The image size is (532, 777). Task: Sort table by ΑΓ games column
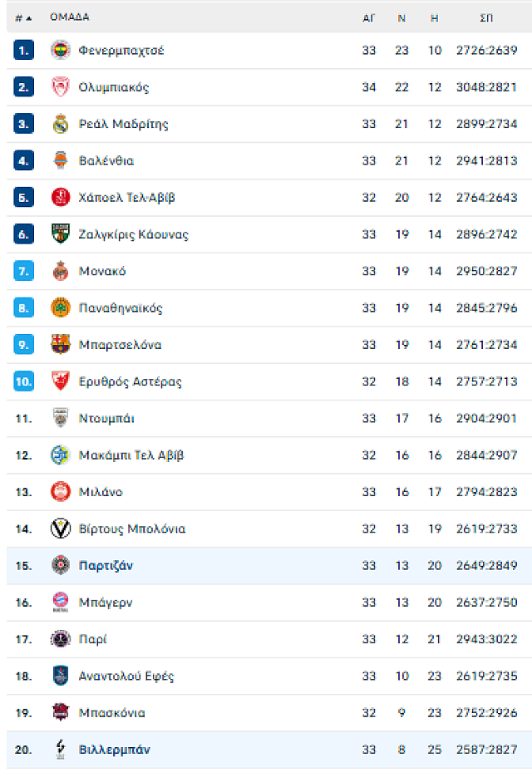[369, 17]
